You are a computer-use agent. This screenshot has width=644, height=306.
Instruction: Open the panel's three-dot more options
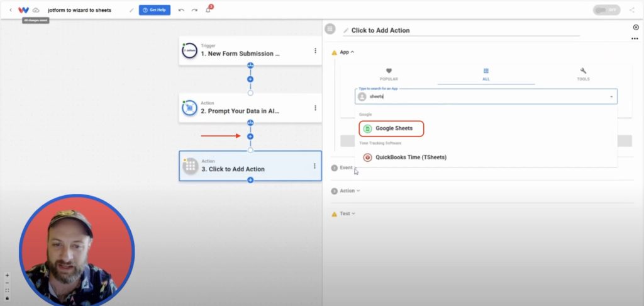pos(635,38)
